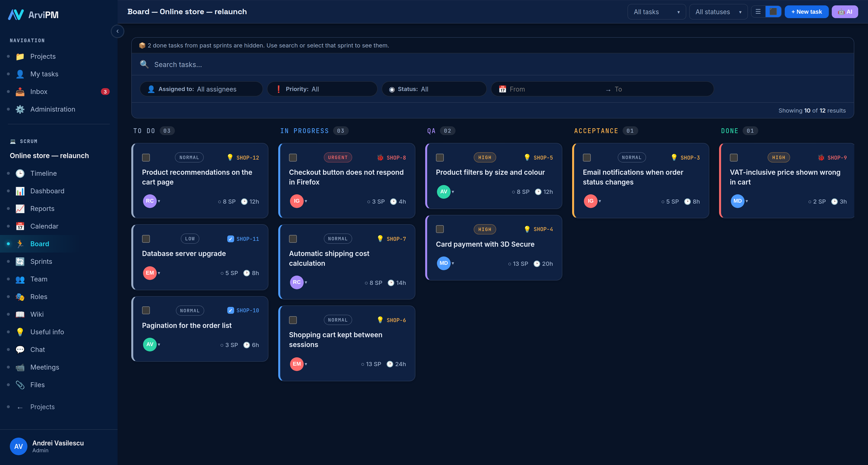Click the To date field
The width and height of the screenshot is (868, 465).
(660, 89)
